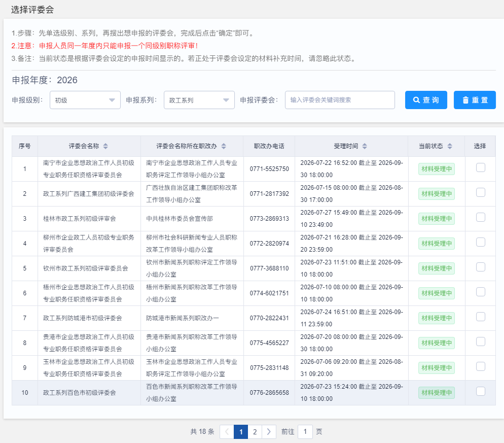Click the 申报年度：2026 label

(x=45, y=80)
